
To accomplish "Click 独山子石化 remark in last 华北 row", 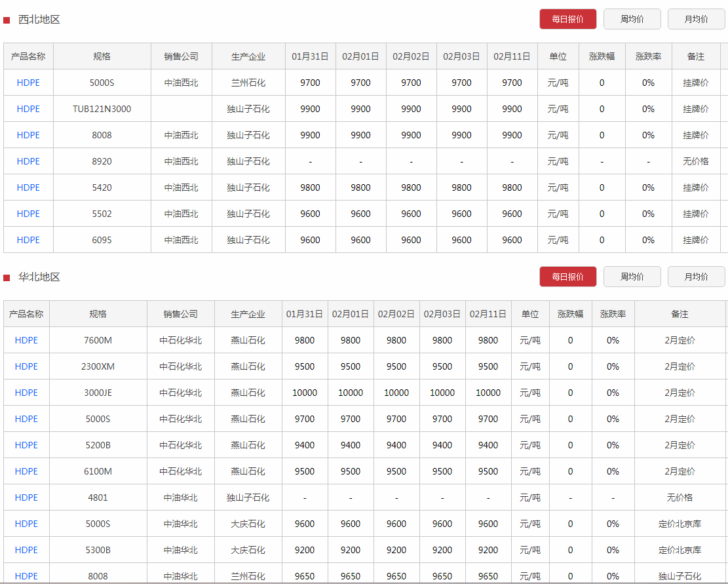I will point(680,576).
